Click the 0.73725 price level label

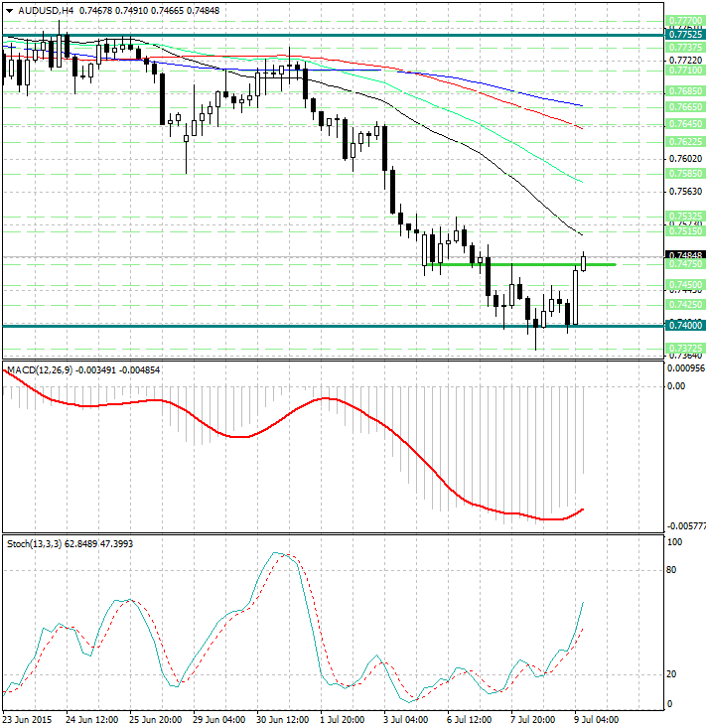686,348
